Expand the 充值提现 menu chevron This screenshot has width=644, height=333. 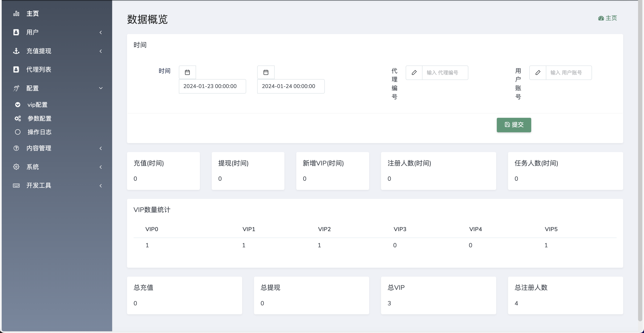(101, 51)
